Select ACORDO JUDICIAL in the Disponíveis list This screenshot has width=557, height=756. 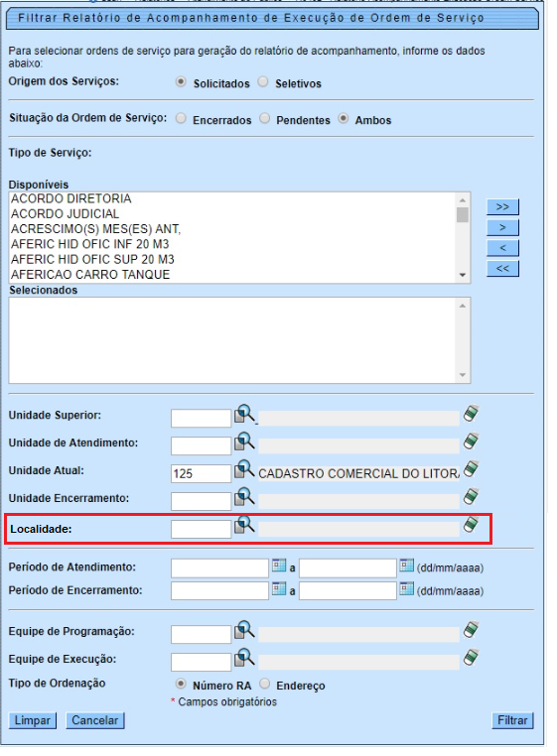tap(65, 213)
